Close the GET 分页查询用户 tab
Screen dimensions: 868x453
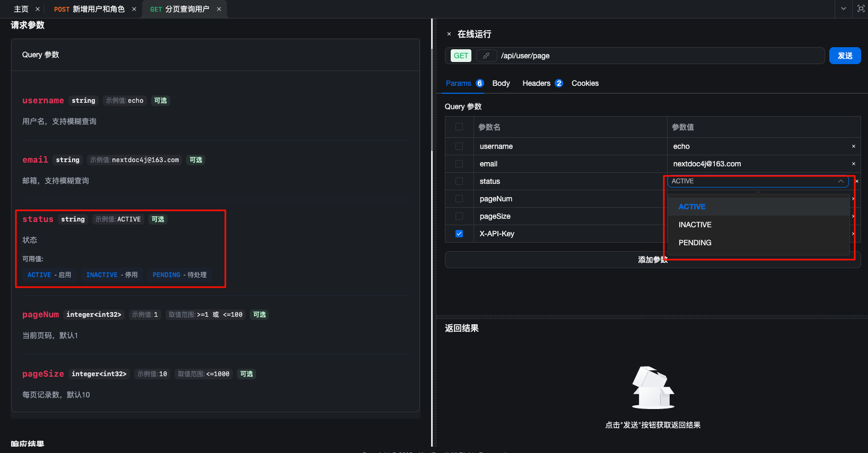[x=219, y=9]
